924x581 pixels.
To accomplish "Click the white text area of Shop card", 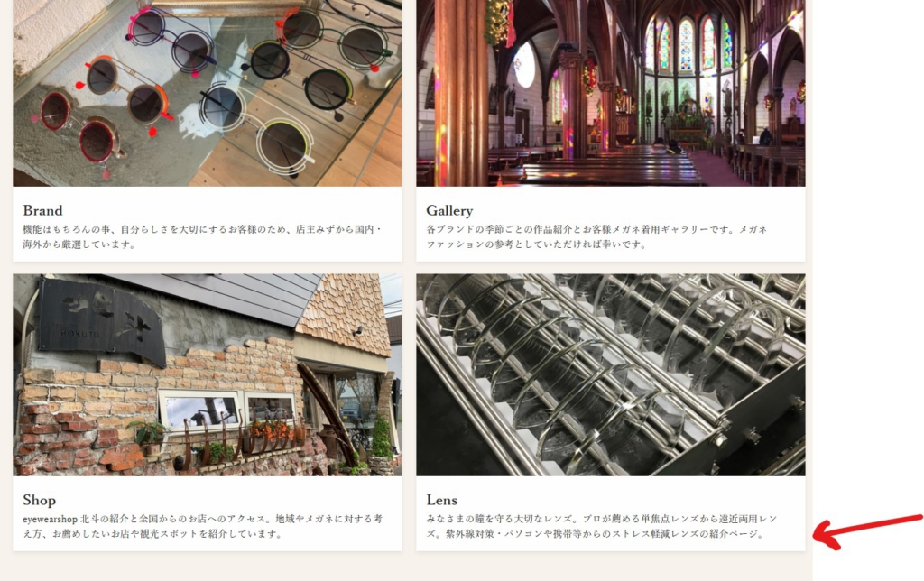I will [208, 513].
